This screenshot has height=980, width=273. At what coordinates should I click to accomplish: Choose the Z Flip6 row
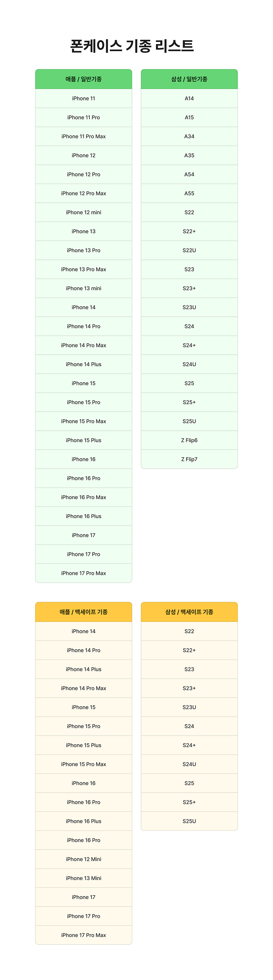[x=189, y=440]
